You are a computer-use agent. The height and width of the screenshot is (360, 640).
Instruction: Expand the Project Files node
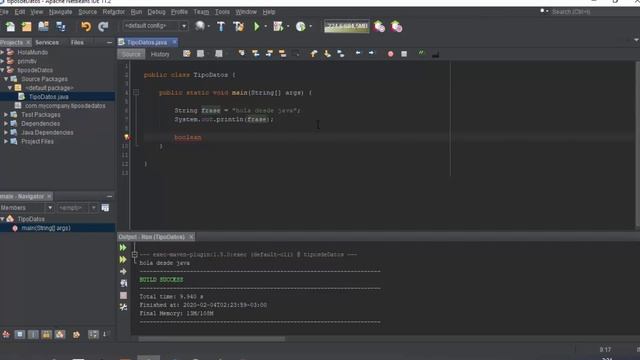[6, 142]
